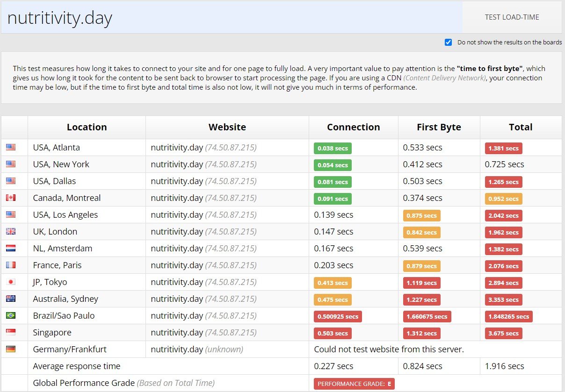This screenshot has height=392, width=565.
Task: Click the Germany flag icon for Frankfurt
Action: click(11, 349)
